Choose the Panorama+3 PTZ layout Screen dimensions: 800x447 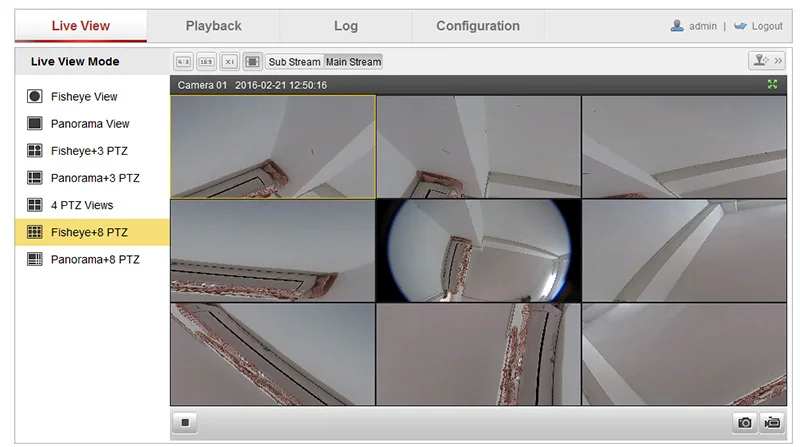tap(95, 178)
